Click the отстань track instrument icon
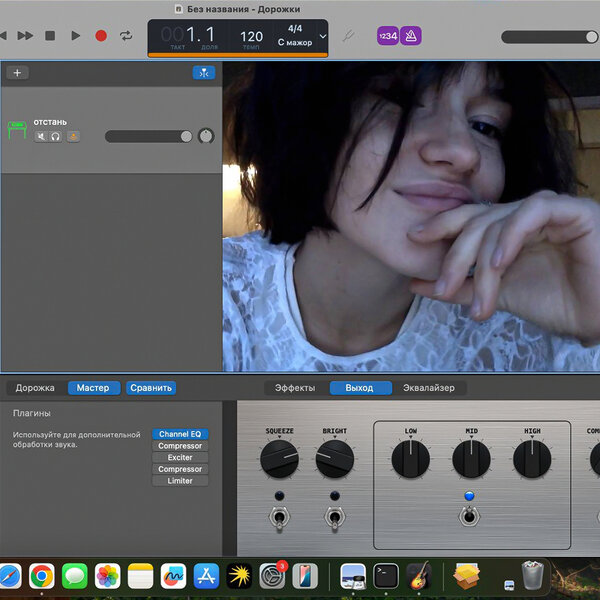The width and height of the screenshot is (600, 600). (17, 130)
